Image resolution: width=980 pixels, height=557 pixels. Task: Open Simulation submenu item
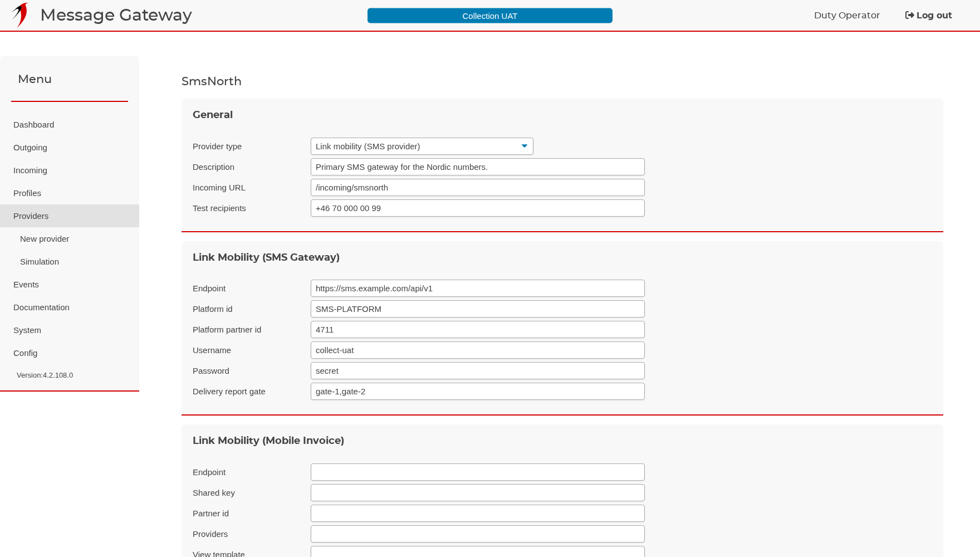click(70, 262)
